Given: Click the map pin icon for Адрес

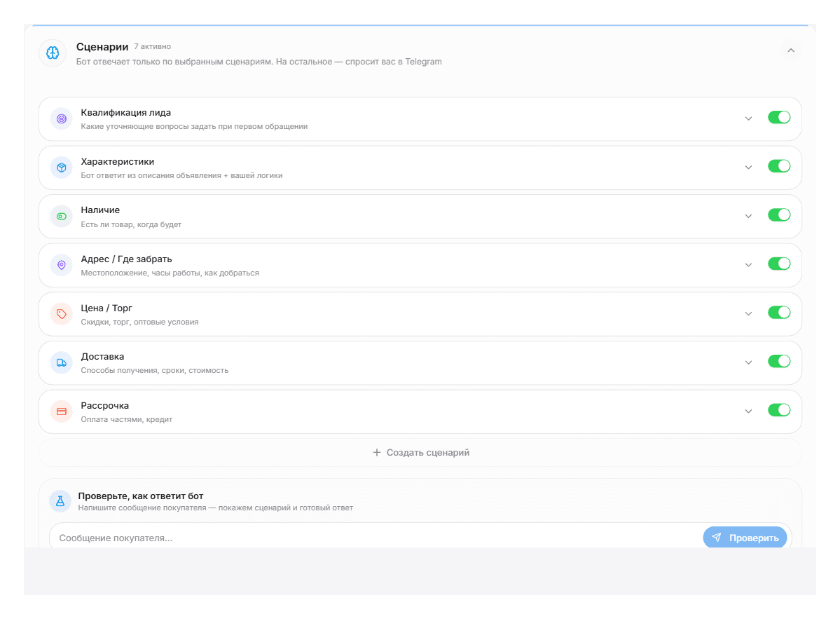Looking at the screenshot, I should click(62, 265).
